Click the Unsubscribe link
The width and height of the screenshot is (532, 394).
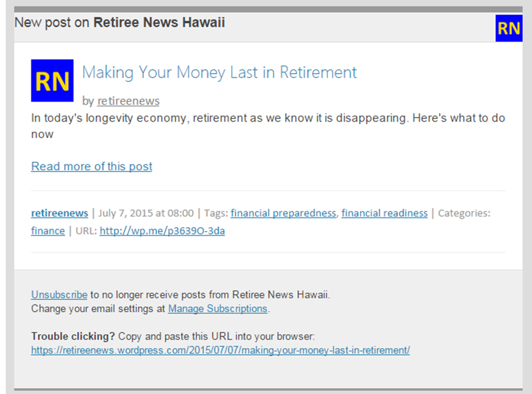tap(59, 295)
